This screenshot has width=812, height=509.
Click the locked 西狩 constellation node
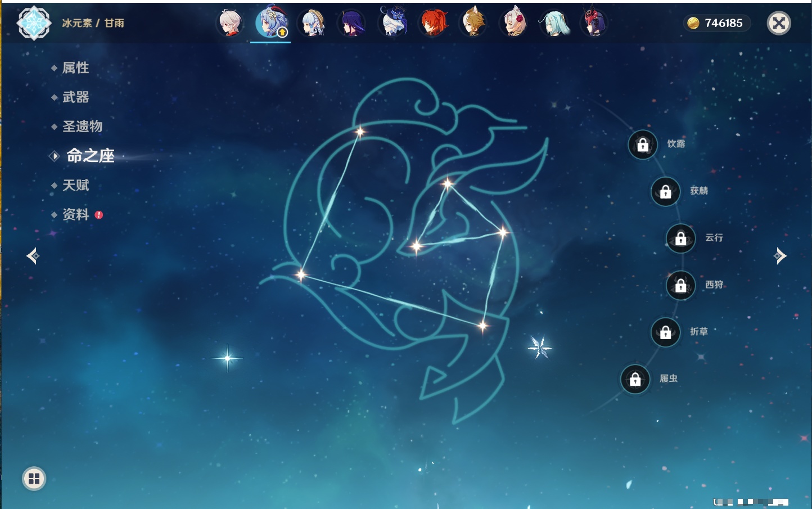[x=681, y=286]
